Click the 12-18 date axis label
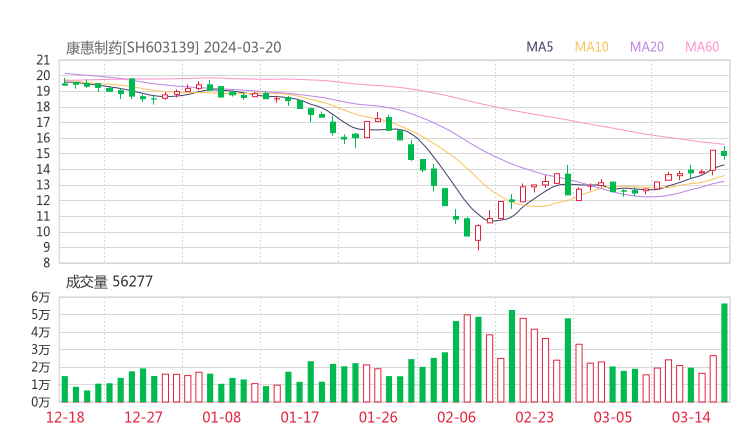Image resolution: width=740 pixels, height=440 pixels. [65, 417]
